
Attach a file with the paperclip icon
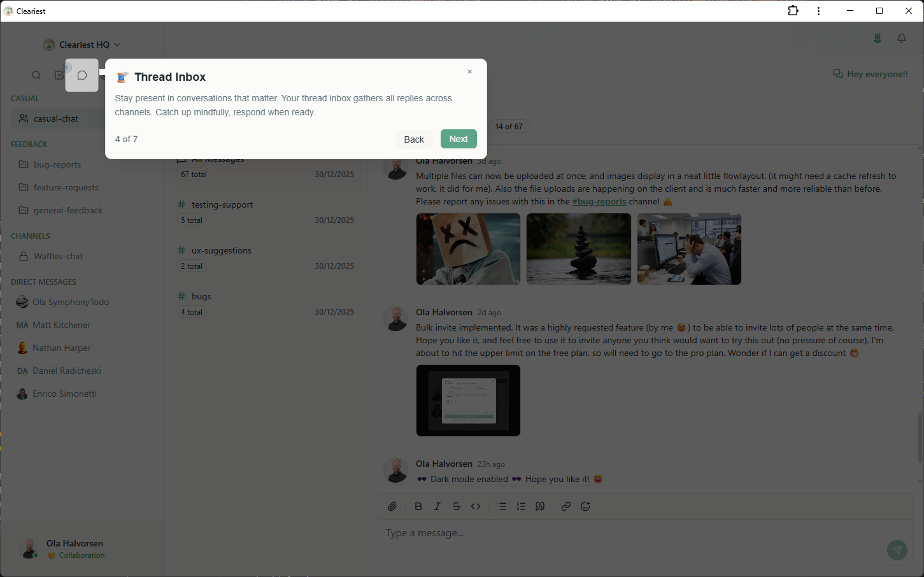coord(392,506)
